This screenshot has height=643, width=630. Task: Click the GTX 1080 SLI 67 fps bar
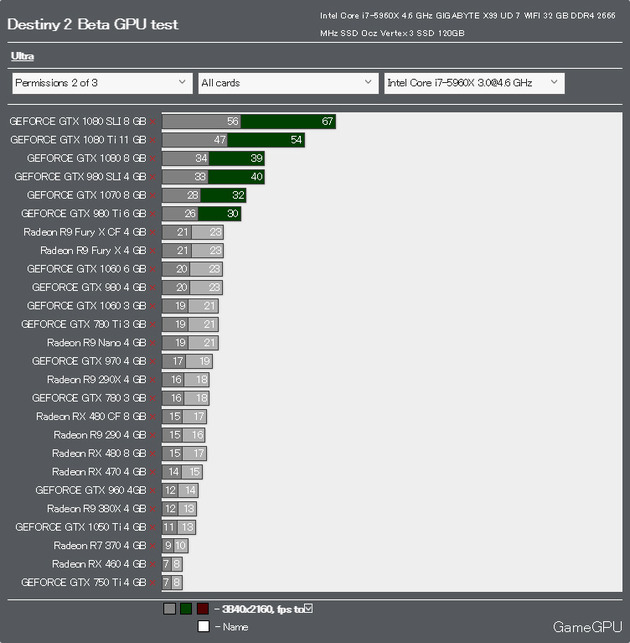(288, 121)
